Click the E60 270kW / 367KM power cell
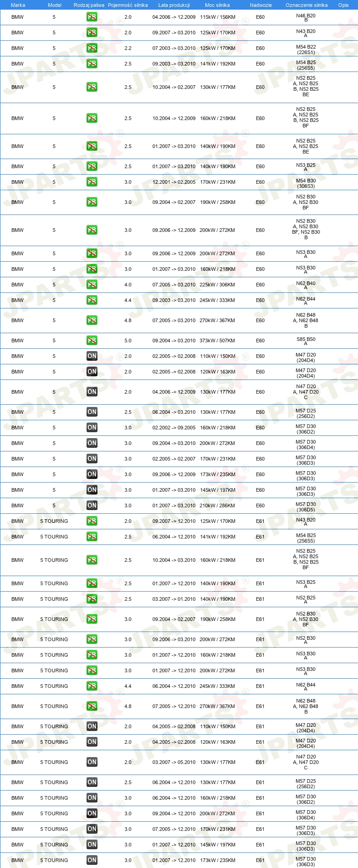Viewport: 358px width, 868px height. click(217, 320)
